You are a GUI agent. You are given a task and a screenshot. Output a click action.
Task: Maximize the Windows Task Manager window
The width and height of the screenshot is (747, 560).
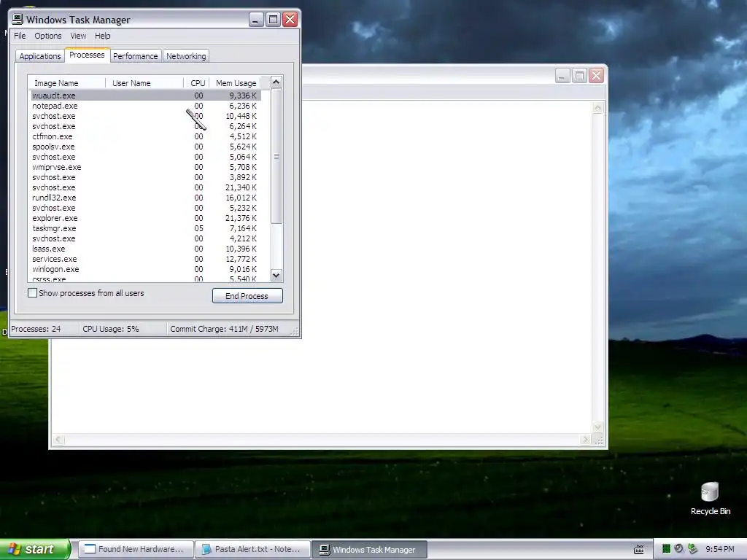tap(273, 20)
